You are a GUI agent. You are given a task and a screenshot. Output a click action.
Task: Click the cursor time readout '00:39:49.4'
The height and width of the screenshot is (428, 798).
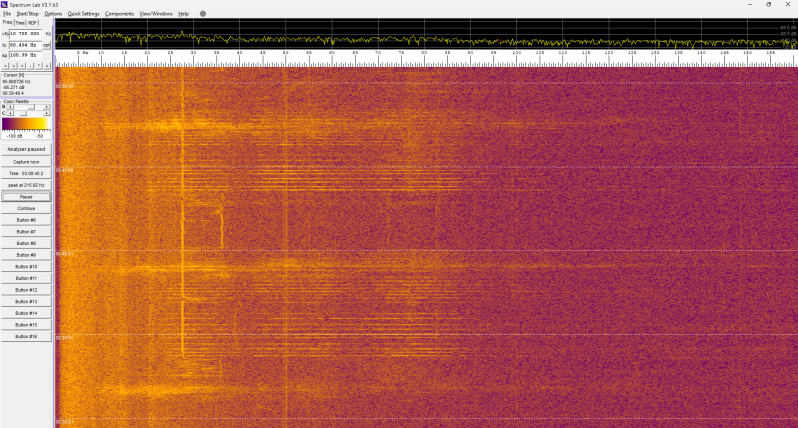pos(13,93)
